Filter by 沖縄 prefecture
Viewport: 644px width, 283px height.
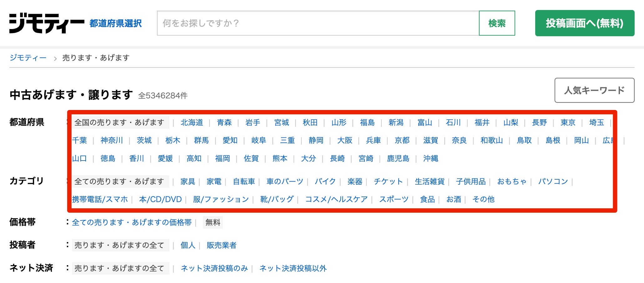(x=431, y=159)
